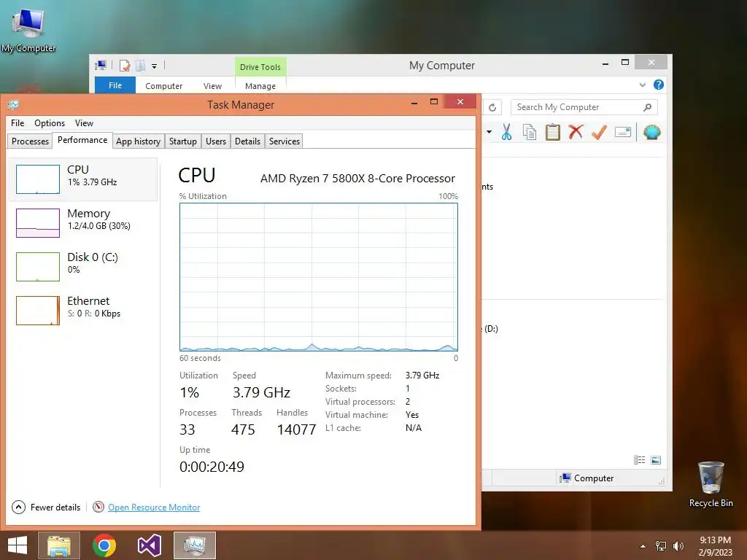Open File Explorer from the taskbar
The width and height of the screenshot is (747, 560).
click(59, 545)
